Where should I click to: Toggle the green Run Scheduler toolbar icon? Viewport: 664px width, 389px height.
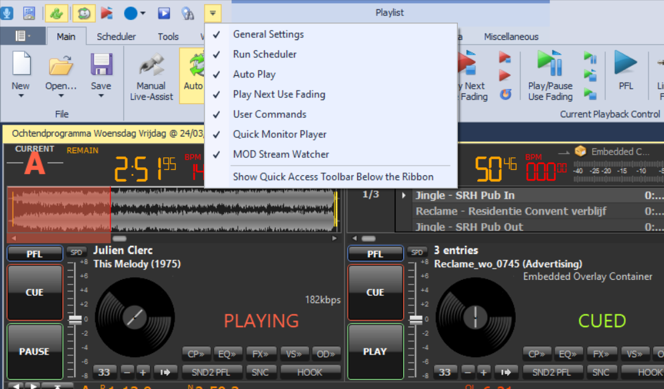56,13
